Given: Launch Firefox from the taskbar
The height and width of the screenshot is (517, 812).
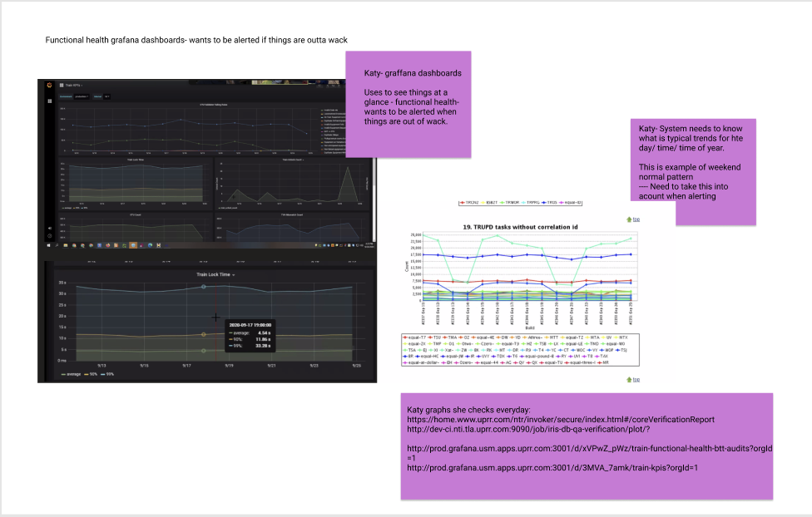Looking at the screenshot, I should click(x=107, y=245).
